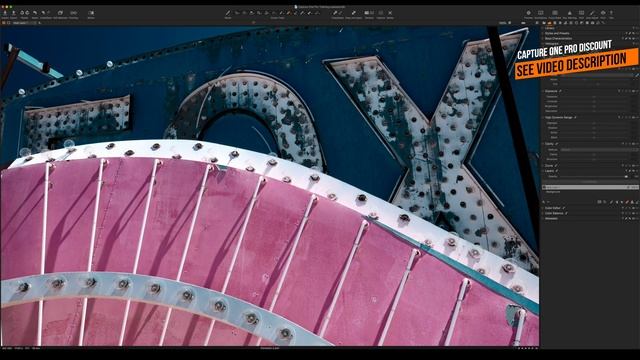Viewport: 640px width, 360px height.
Task: Collapse the Exposure tool panel
Action: (542, 91)
